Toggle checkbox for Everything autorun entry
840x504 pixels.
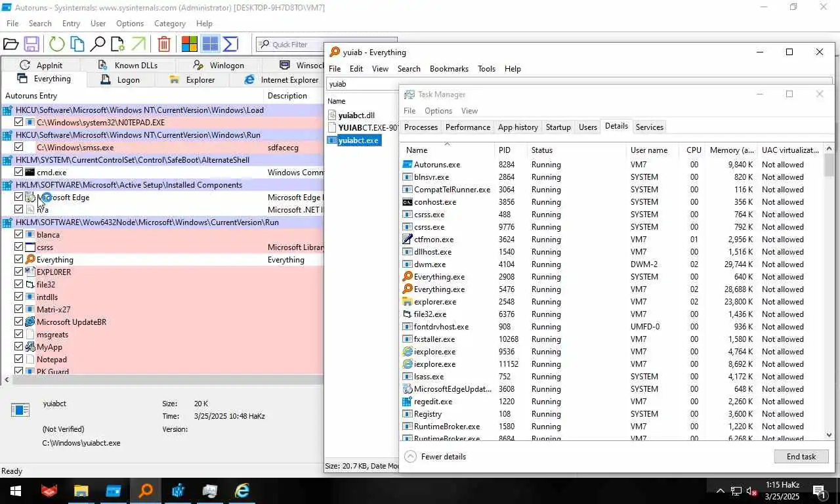point(19,259)
